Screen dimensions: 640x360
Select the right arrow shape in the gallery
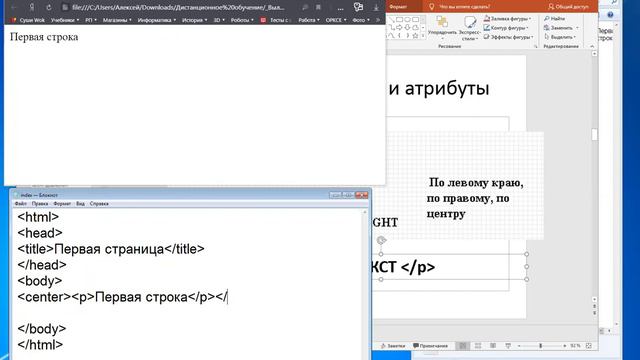pos(399,27)
